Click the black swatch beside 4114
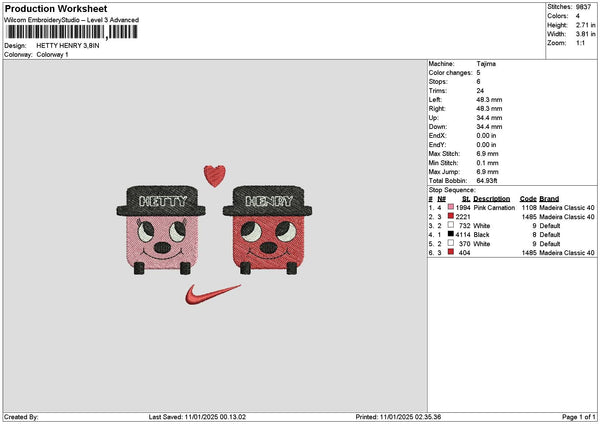 click(x=451, y=234)
